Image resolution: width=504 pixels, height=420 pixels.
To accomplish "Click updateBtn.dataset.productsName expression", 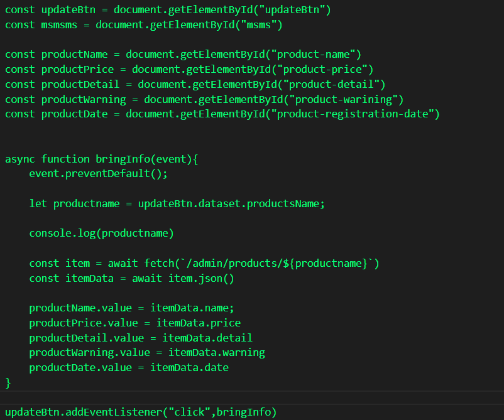I will tap(229, 203).
